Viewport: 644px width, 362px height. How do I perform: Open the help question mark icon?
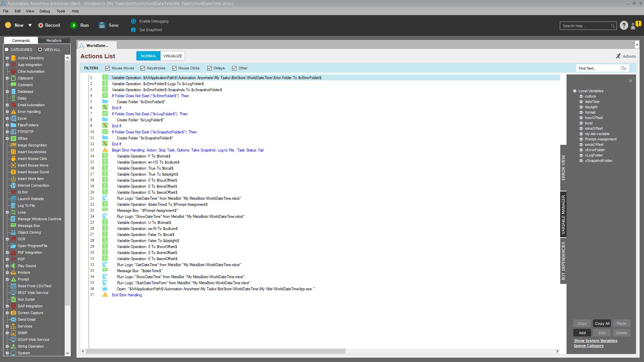624,25
